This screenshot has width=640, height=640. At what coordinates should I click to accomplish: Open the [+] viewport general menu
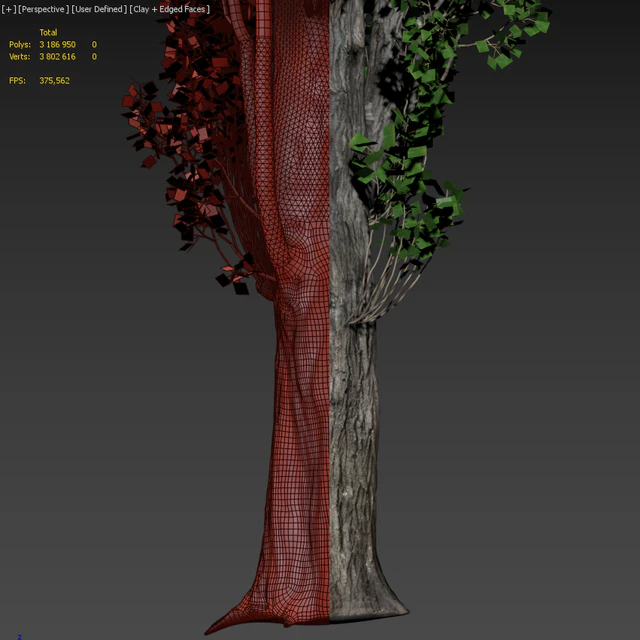pos(9,9)
